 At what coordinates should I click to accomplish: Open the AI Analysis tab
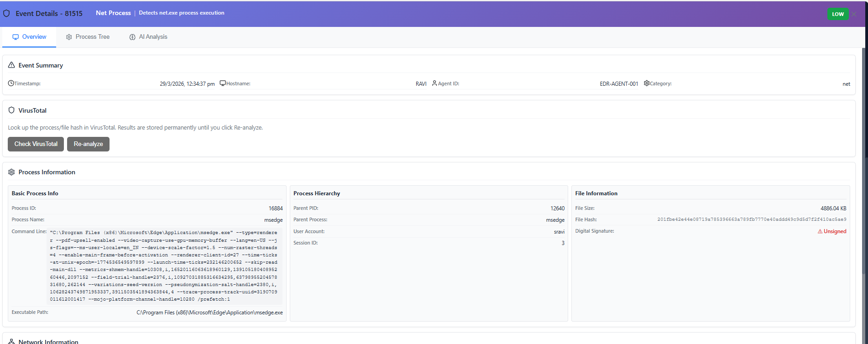pos(148,37)
